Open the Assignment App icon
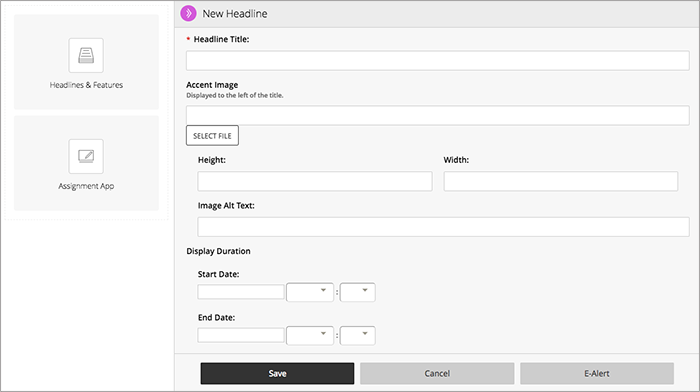This screenshot has width=700, height=392. 86,156
